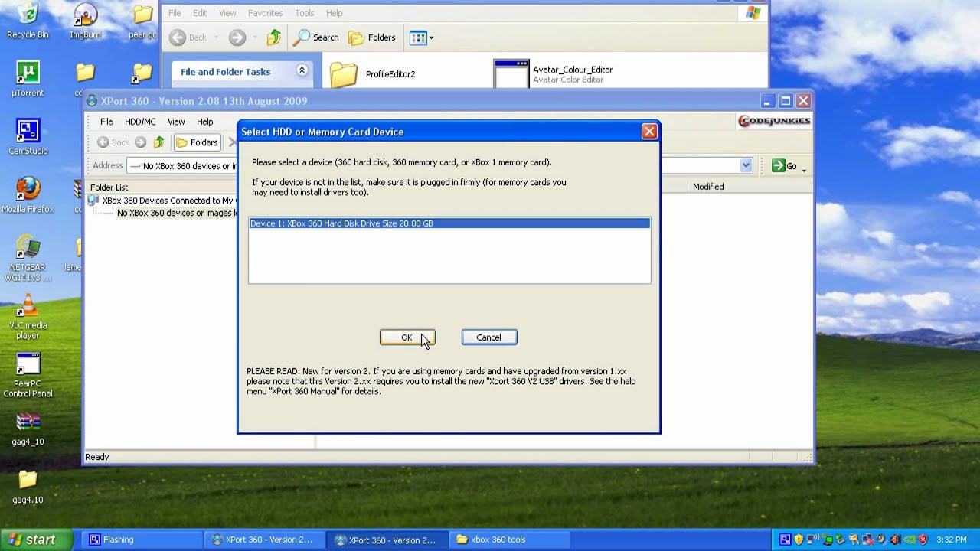Viewport: 980px width, 551px height.
Task: Click the Codejunkies logo
Action: 774,121
